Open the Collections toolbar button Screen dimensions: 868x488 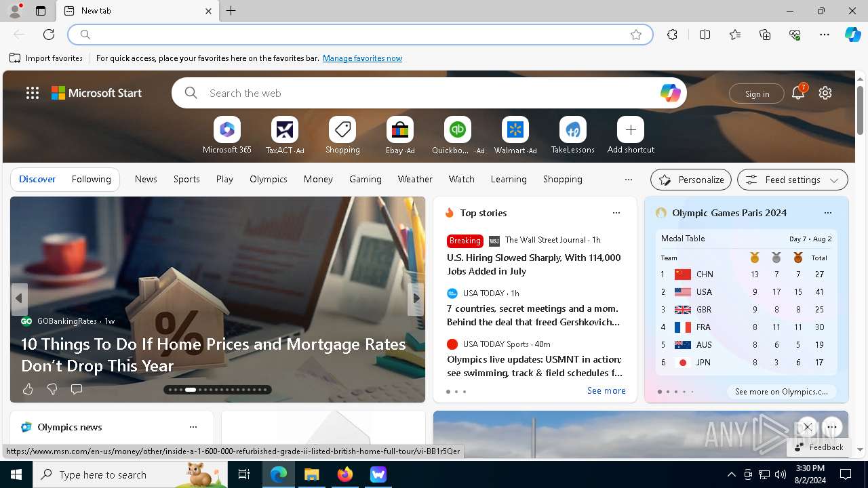(x=765, y=35)
